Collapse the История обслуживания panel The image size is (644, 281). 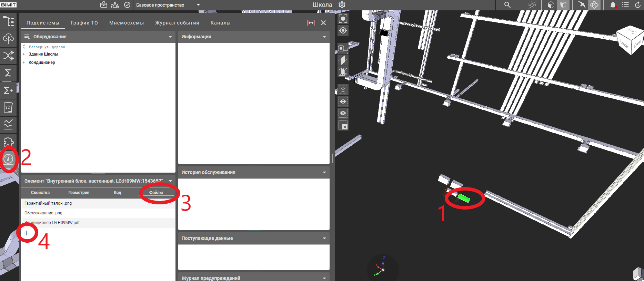point(324,172)
